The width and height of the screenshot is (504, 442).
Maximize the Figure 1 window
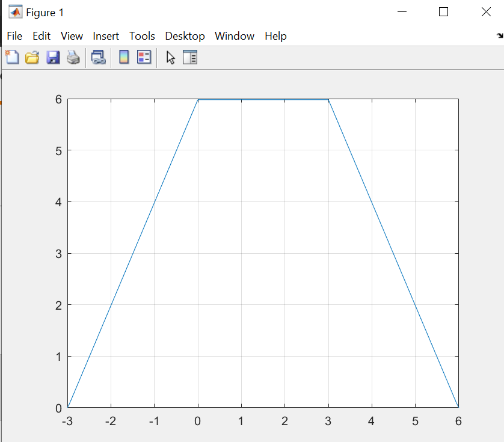click(444, 12)
